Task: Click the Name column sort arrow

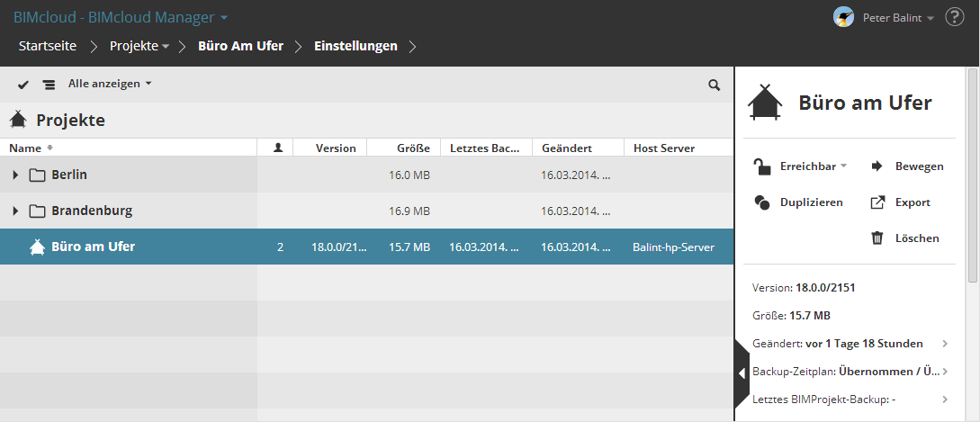Action: [49, 148]
